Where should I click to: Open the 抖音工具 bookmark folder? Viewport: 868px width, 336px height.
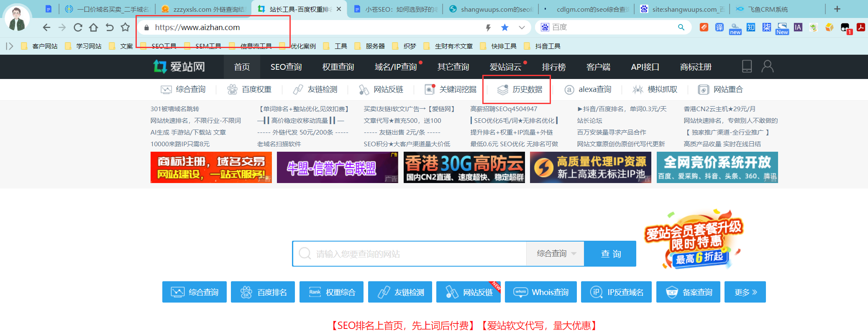coord(542,46)
